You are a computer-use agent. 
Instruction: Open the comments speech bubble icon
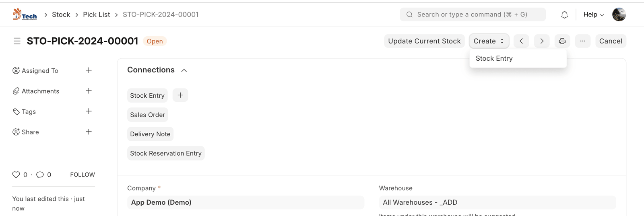tap(40, 175)
